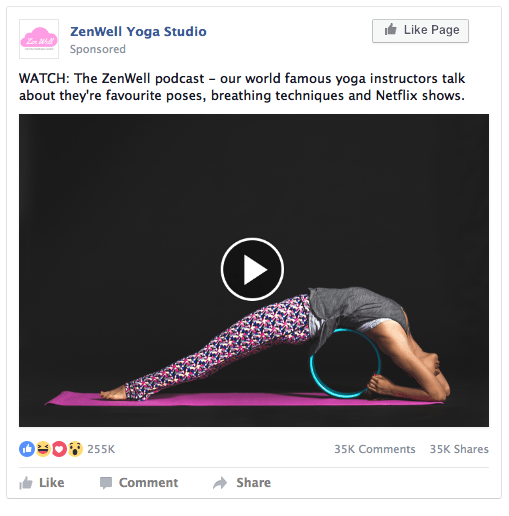Click the surprised wow reaction icon
Viewport: 509px width, 516px height.
(75, 449)
